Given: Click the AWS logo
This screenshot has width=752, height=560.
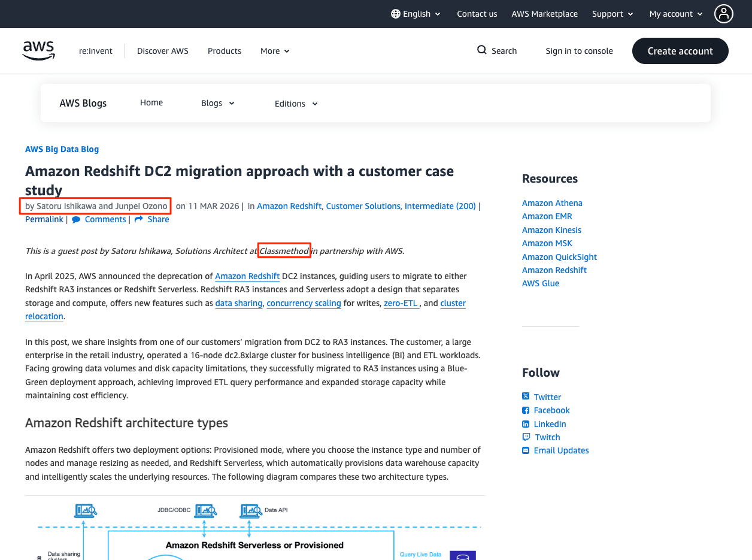Looking at the screenshot, I should (x=39, y=51).
